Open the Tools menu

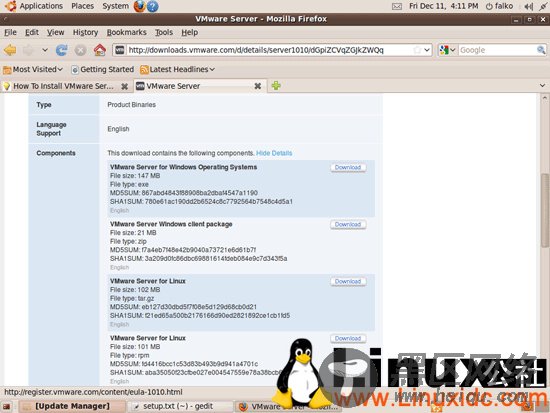pos(164,32)
